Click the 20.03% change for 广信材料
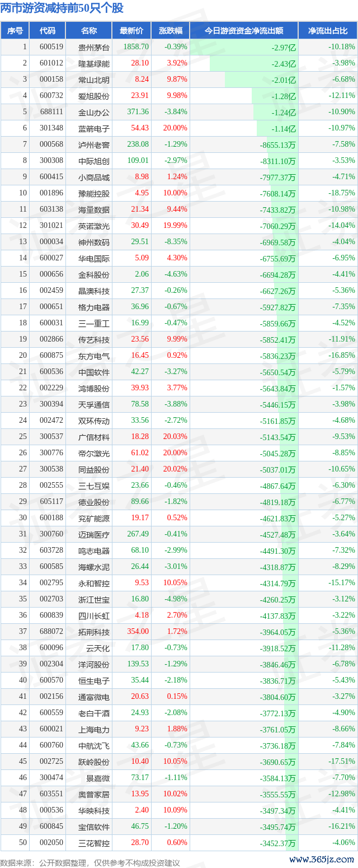The height and width of the screenshot is (868, 358). pyautogui.click(x=176, y=437)
